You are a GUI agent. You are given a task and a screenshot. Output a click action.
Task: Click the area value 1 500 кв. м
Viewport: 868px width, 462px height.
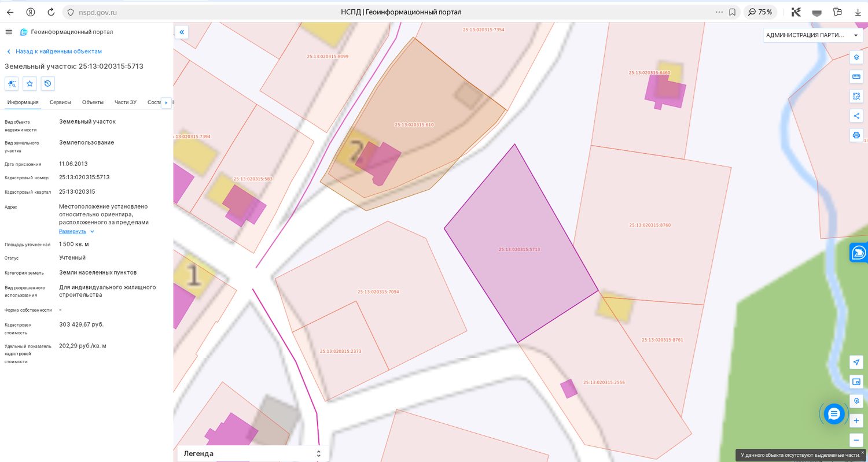coord(74,244)
